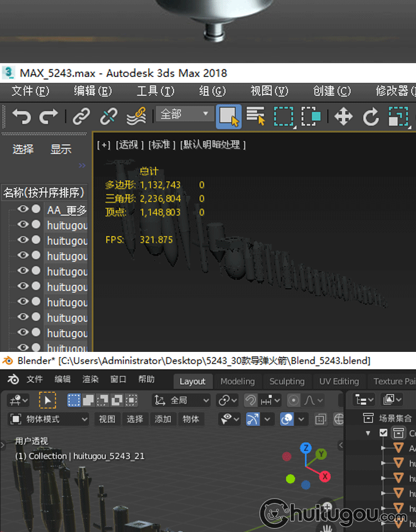Open snapping options dropdown
This screenshot has height=532, width=416.
point(270,400)
